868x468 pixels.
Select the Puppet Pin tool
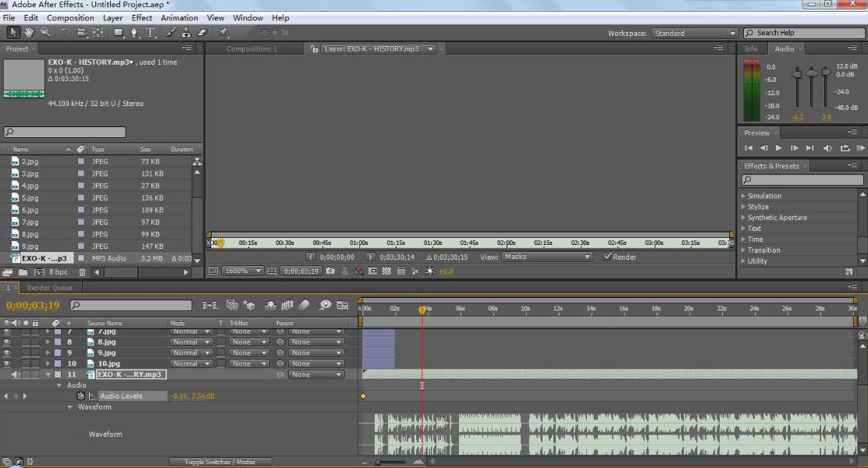[x=224, y=33]
